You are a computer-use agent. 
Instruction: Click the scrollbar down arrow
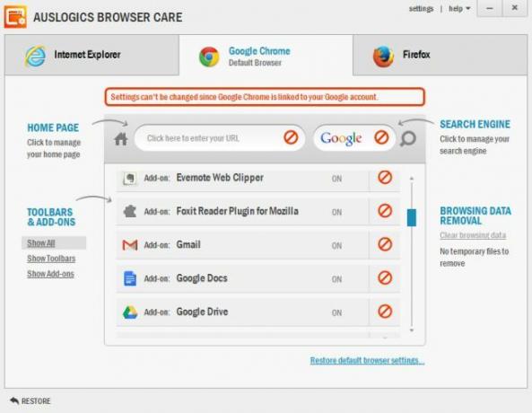pos(412,330)
